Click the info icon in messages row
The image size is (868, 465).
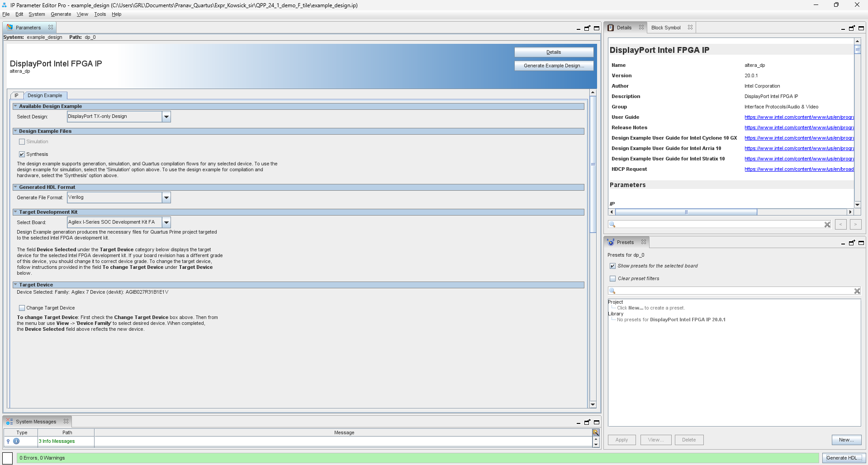pyautogui.click(x=16, y=441)
